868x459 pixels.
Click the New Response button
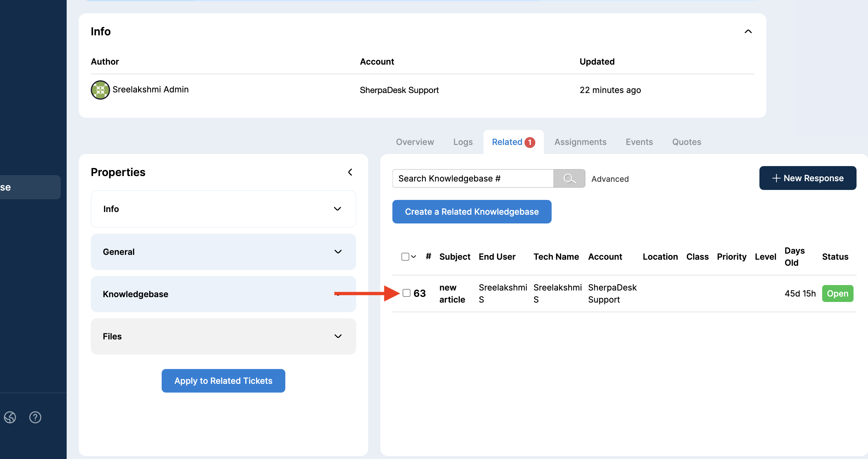807,178
